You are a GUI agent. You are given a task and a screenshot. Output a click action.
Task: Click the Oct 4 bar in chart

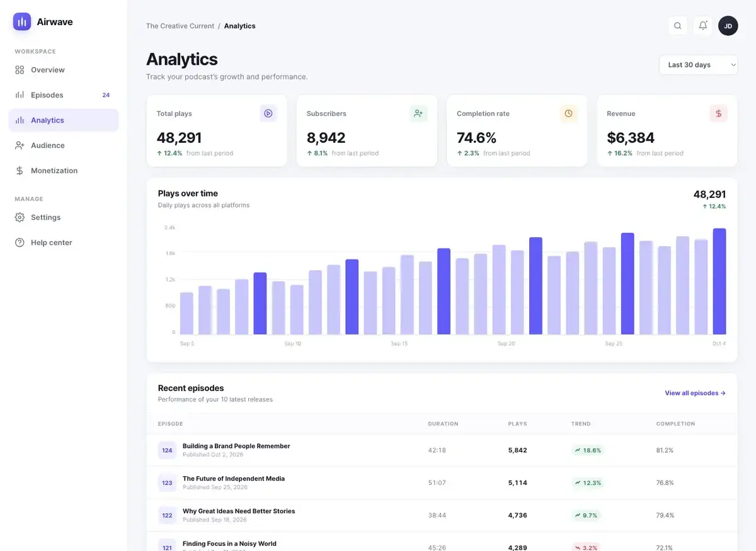click(x=719, y=281)
